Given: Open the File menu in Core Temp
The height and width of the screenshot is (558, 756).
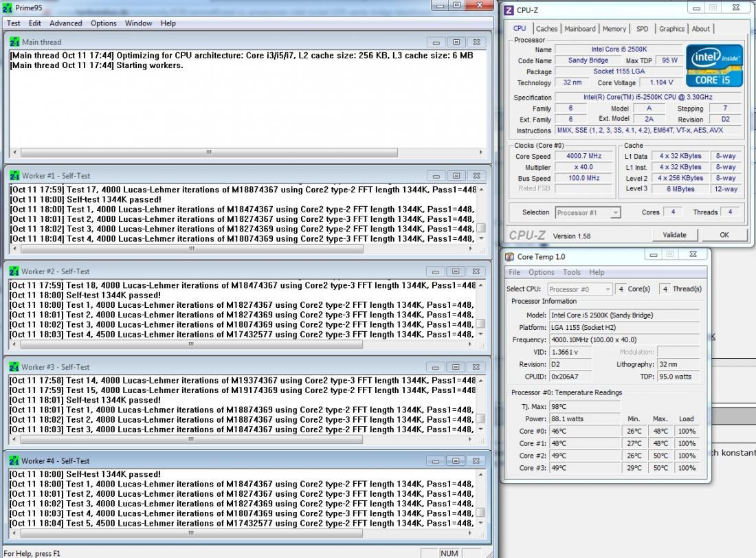Looking at the screenshot, I should coord(515,272).
